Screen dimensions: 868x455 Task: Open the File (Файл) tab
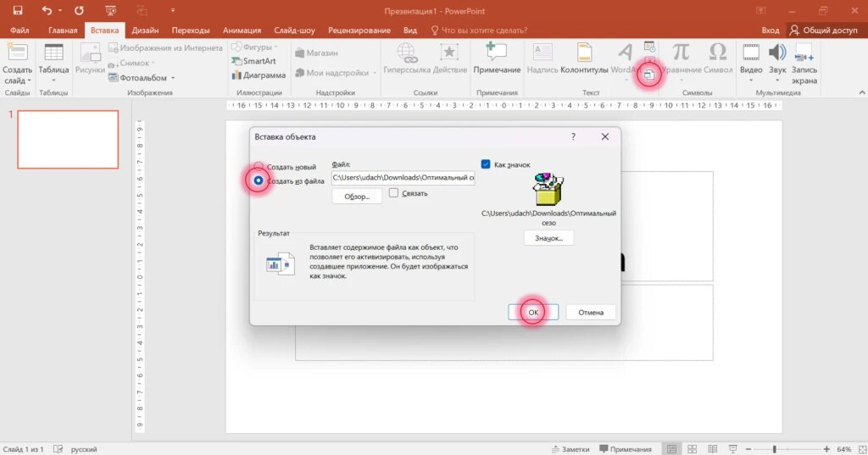point(19,30)
